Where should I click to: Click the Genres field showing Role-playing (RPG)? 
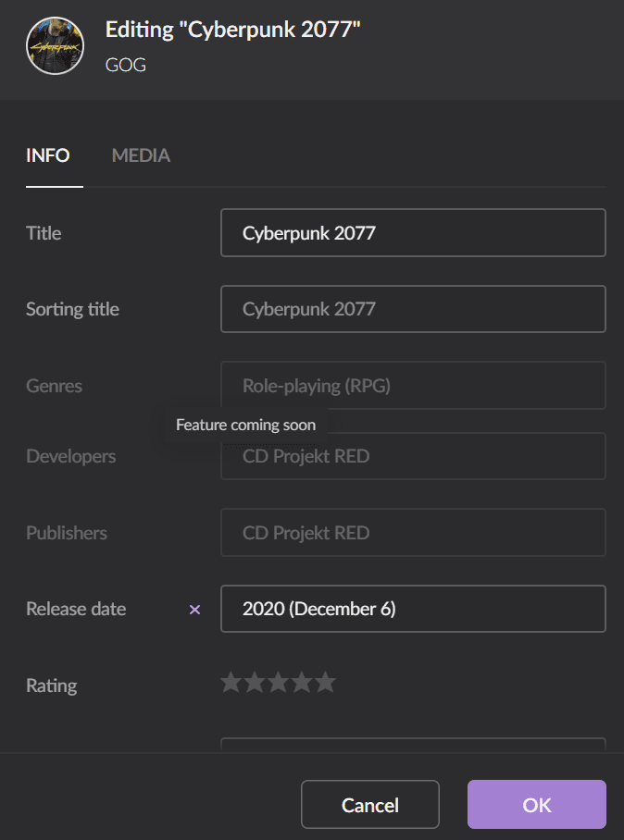pyautogui.click(x=413, y=385)
